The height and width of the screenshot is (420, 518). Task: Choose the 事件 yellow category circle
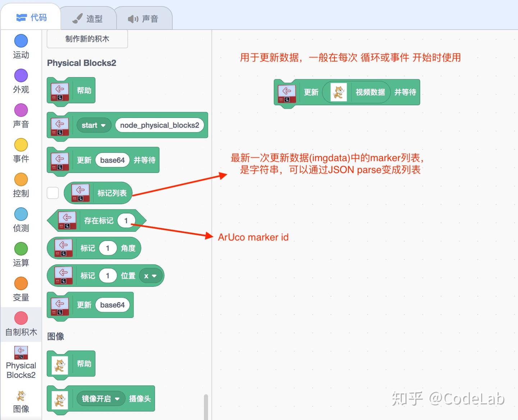[x=21, y=145]
